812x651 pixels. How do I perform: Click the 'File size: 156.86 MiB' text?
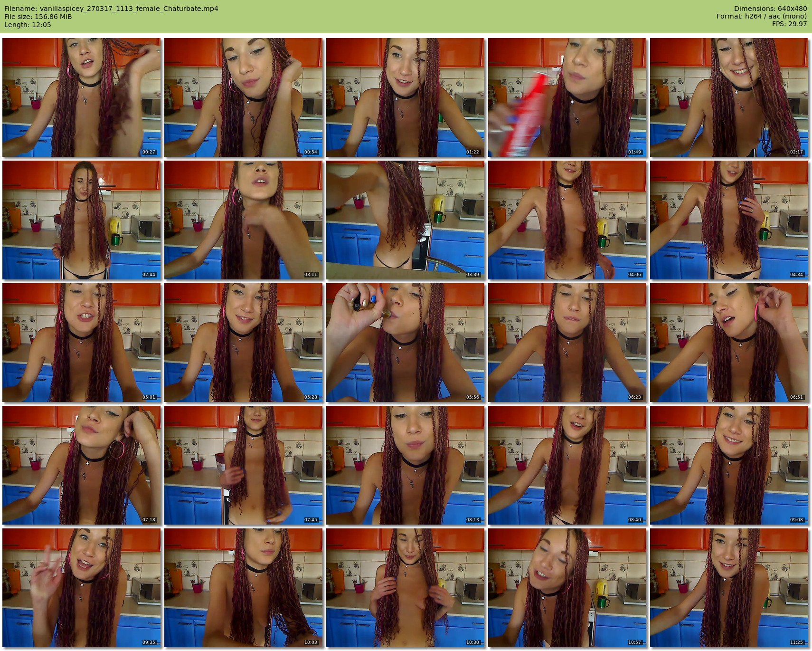pyautogui.click(x=38, y=17)
